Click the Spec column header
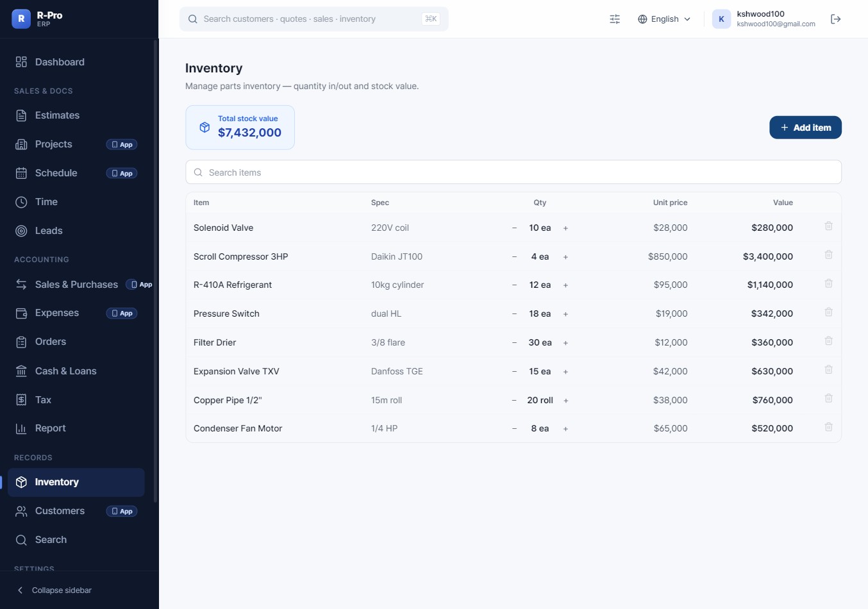The width and height of the screenshot is (868, 609). point(380,203)
